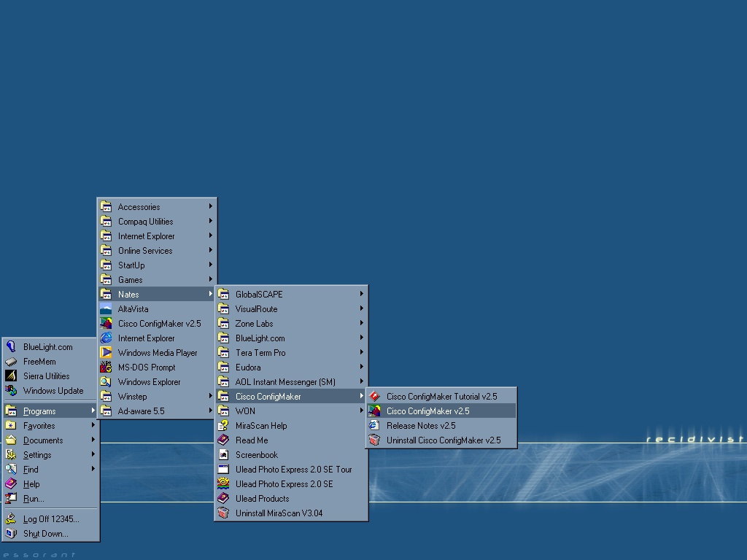Open the Games folder entry

click(157, 279)
